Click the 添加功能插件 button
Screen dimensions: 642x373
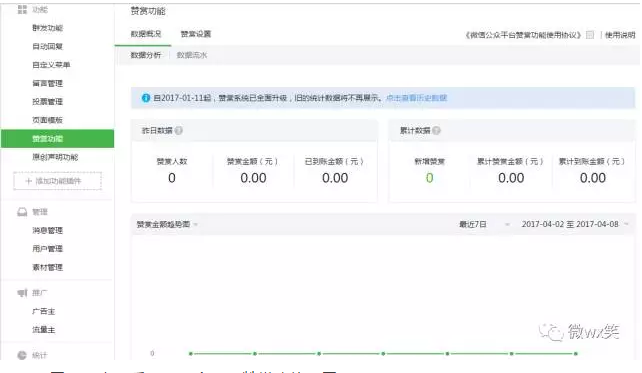pos(57,181)
